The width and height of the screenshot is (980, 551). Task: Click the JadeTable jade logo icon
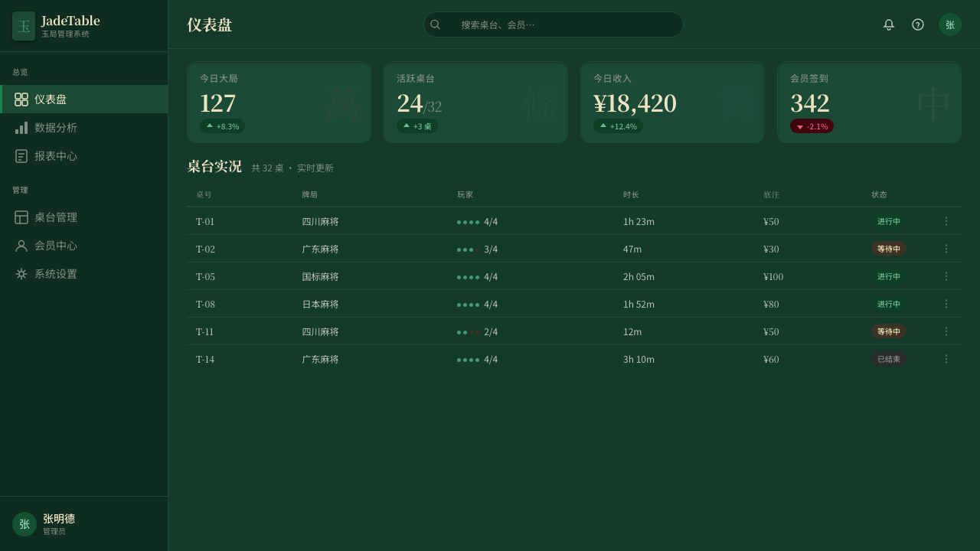[24, 26]
